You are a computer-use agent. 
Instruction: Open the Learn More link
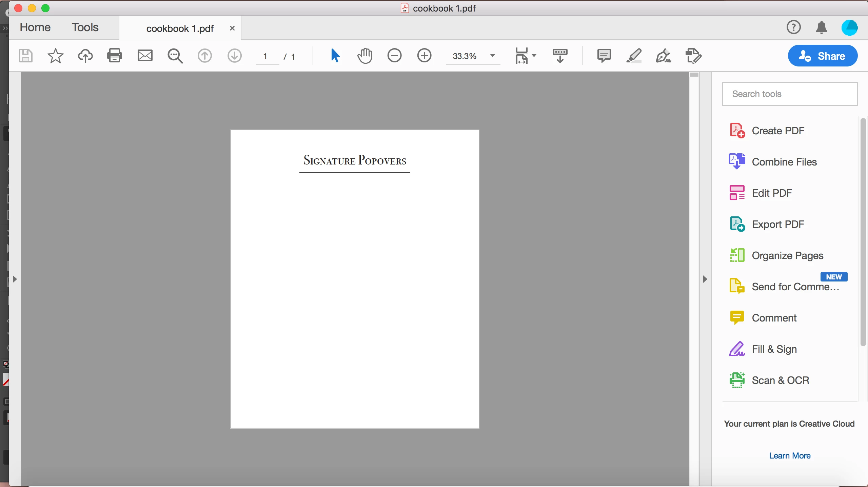tap(789, 455)
